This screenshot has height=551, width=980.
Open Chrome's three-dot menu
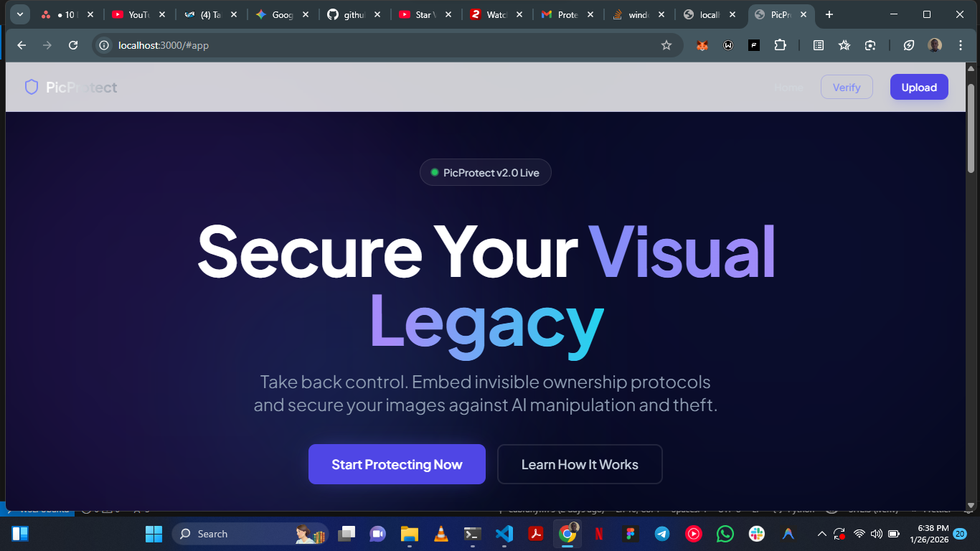pyautogui.click(x=961, y=45)
